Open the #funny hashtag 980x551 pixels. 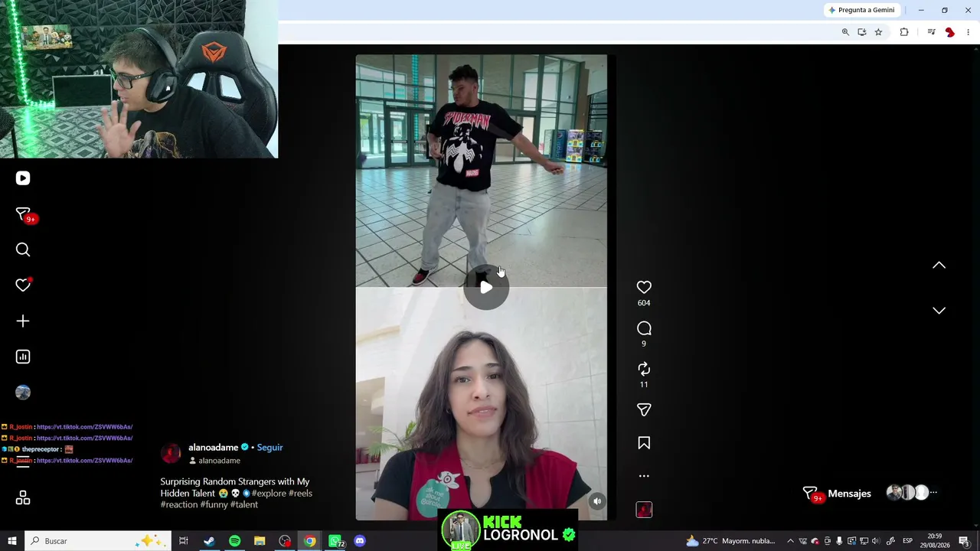point(214,505)
